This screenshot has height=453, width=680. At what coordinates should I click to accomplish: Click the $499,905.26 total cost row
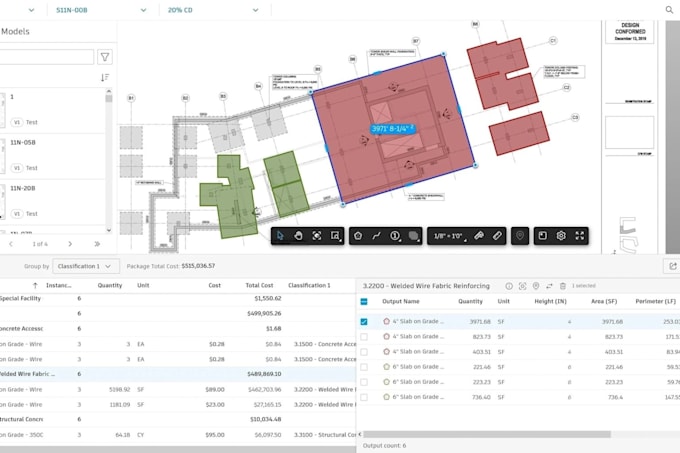(178, 313)
